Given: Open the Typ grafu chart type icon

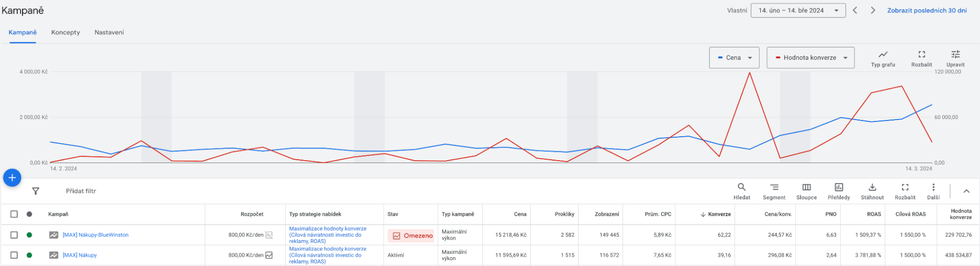Looking at the screenshot, I should point(882,55).
